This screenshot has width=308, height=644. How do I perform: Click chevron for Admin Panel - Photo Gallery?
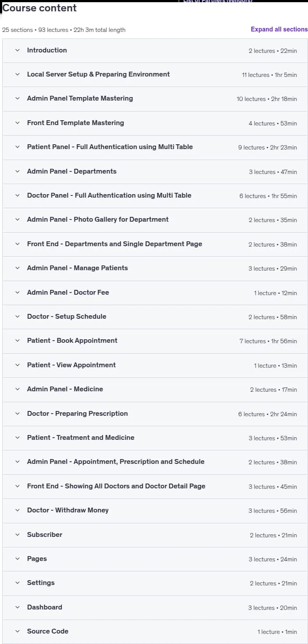(17, 219)
